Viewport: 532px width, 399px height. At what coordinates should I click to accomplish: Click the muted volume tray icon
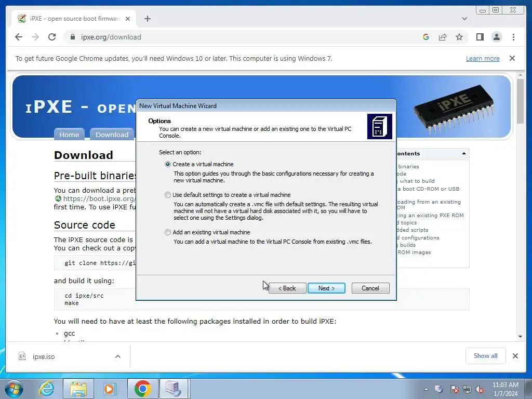[x=480, y=390]
